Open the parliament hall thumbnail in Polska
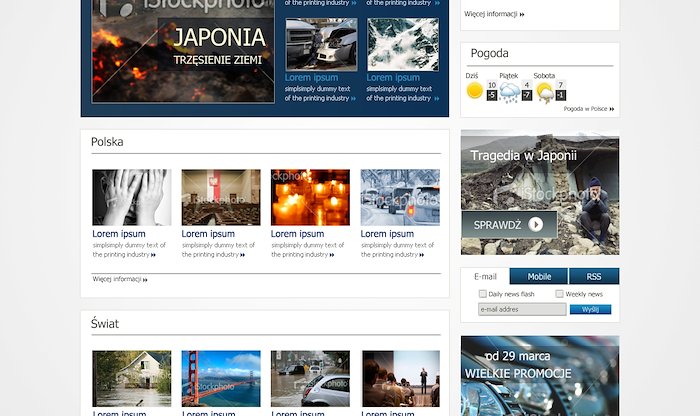 point(221,197)
